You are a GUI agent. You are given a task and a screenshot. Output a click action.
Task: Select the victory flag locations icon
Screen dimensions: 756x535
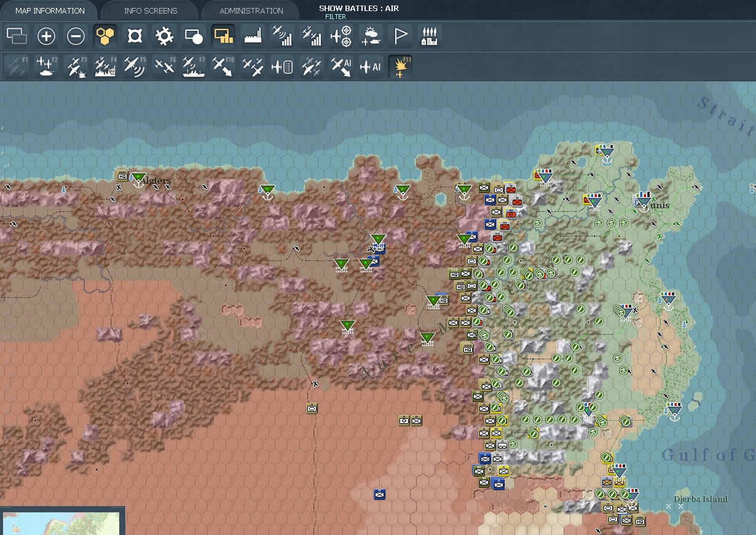[400, 36]
